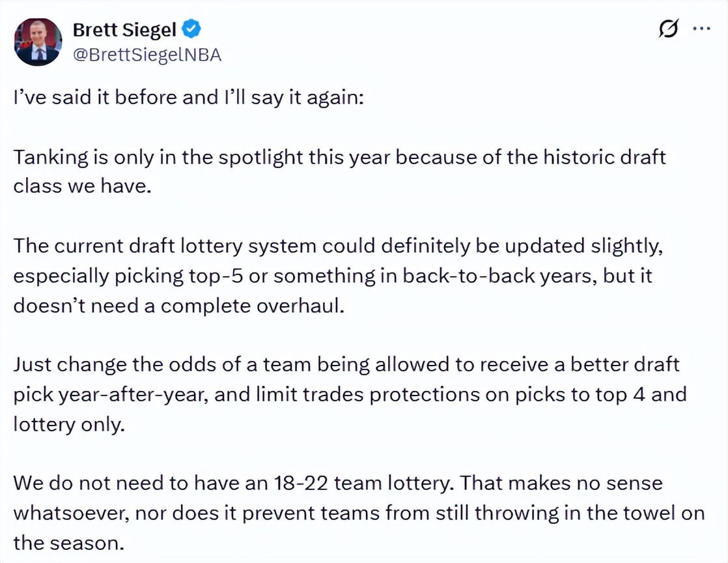Click the paragraph starting "Tanking is only"
The image size is (728, 563).
339,171
